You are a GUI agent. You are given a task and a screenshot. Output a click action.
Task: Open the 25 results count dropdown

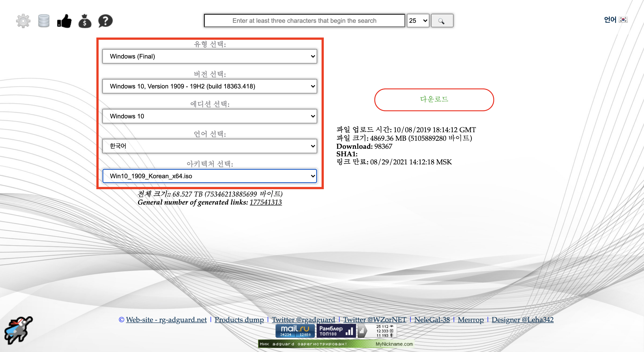(x=418, y=21)
